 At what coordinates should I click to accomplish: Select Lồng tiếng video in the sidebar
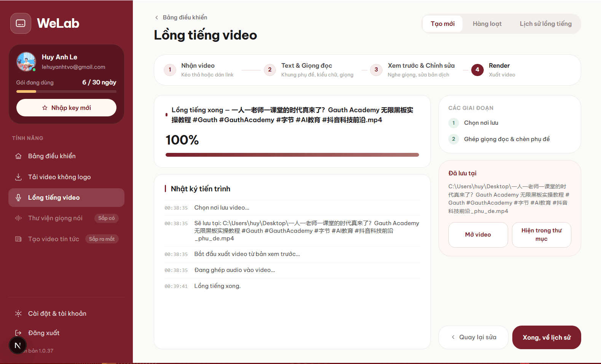pos(66,197)
